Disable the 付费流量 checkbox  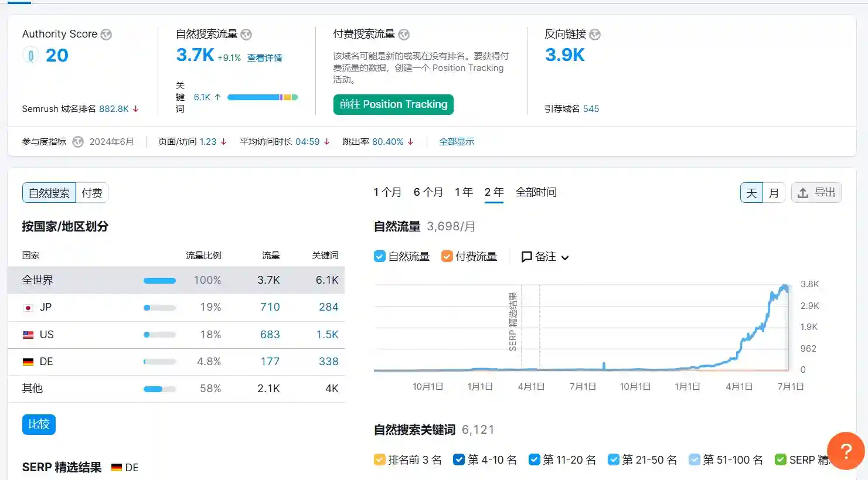[447, 256]
